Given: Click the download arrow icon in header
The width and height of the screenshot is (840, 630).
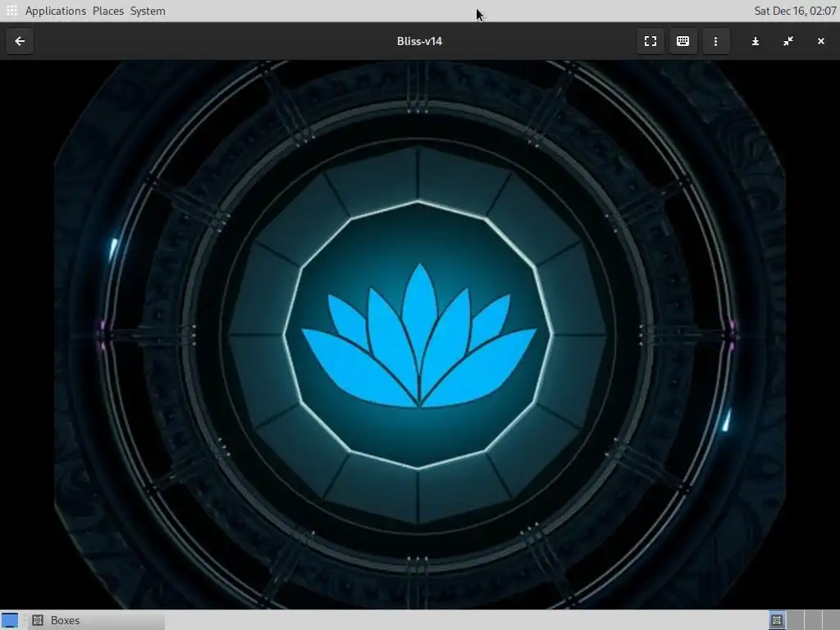Looking at the screenshot, I should (x=755, y=41).
